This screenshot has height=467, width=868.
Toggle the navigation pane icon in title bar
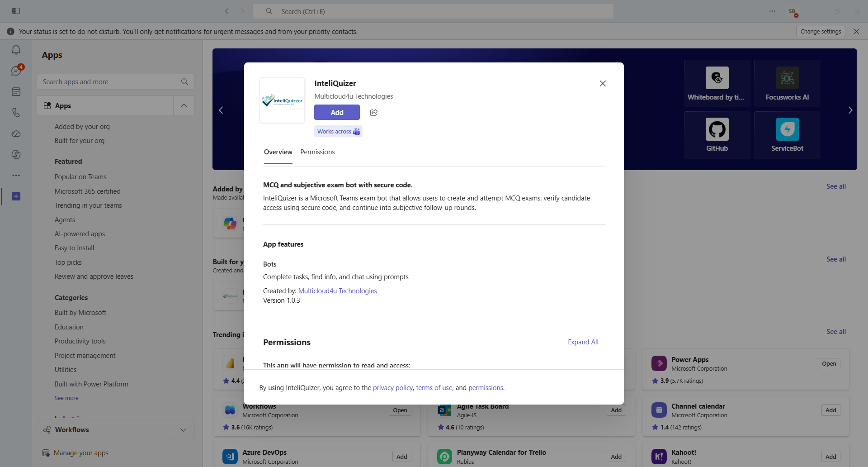[x=16, y=11]
